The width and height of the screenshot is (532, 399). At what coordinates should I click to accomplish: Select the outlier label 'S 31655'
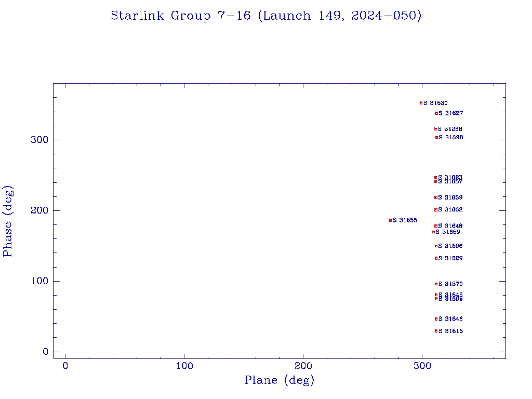click(405, 220)
